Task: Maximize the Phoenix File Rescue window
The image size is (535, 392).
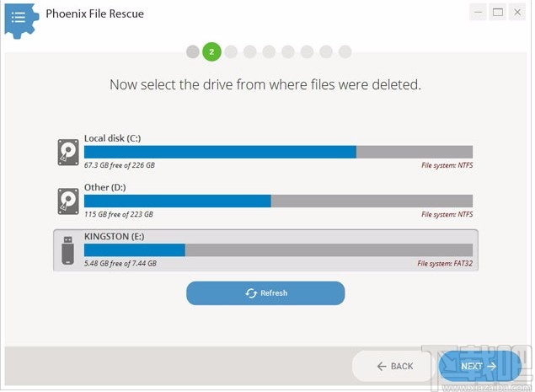Action: coord(498,12)
